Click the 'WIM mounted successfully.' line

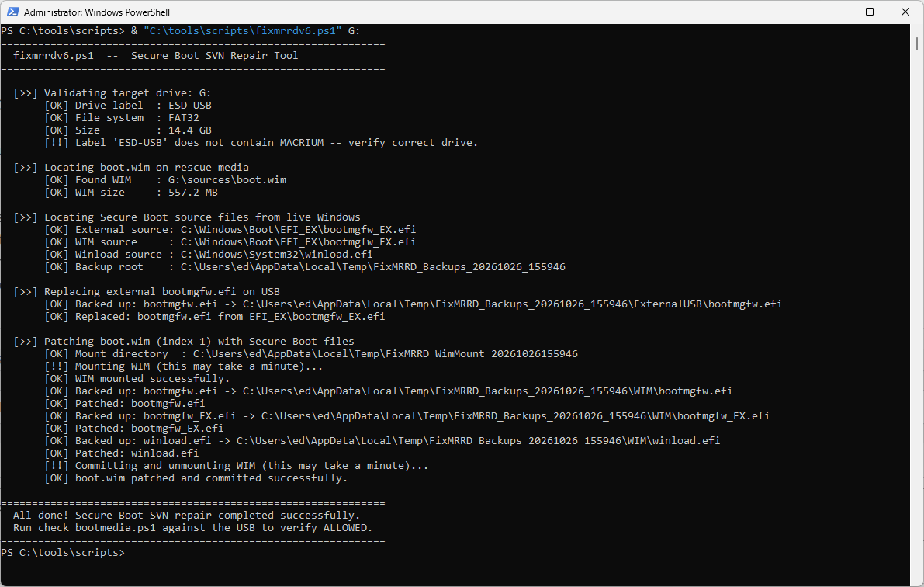[x=137, y=378]
